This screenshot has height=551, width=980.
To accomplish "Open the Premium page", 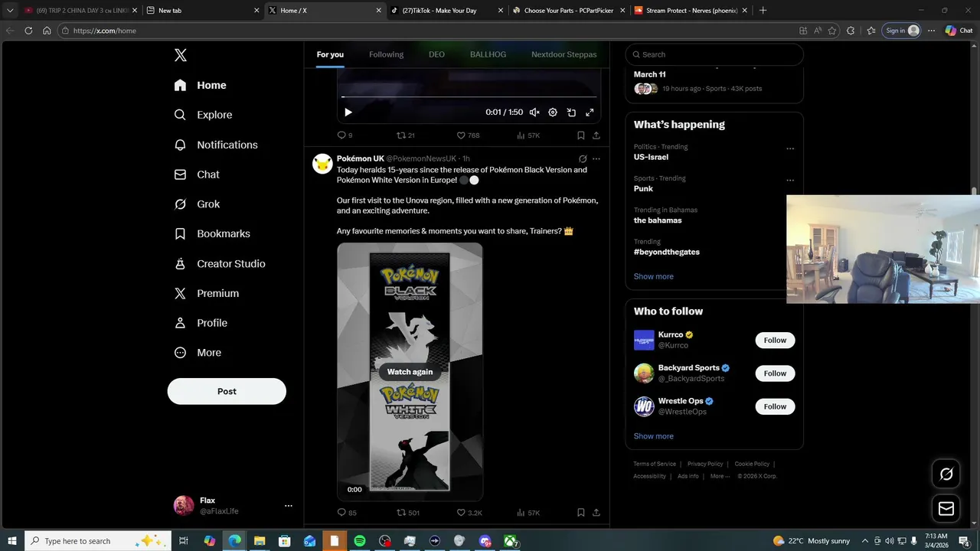I will (x=207, y=293).
